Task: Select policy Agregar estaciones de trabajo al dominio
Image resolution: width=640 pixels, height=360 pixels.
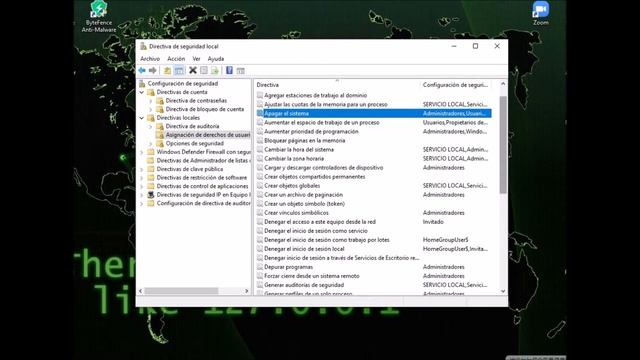Action: click(316, 95)
